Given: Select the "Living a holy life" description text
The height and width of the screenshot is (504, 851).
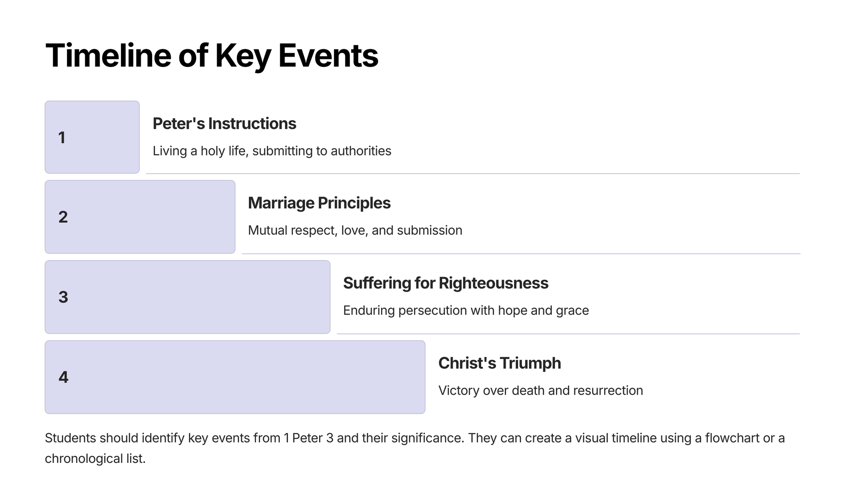Looking at the screenshot, I should (x=272, y=151).
